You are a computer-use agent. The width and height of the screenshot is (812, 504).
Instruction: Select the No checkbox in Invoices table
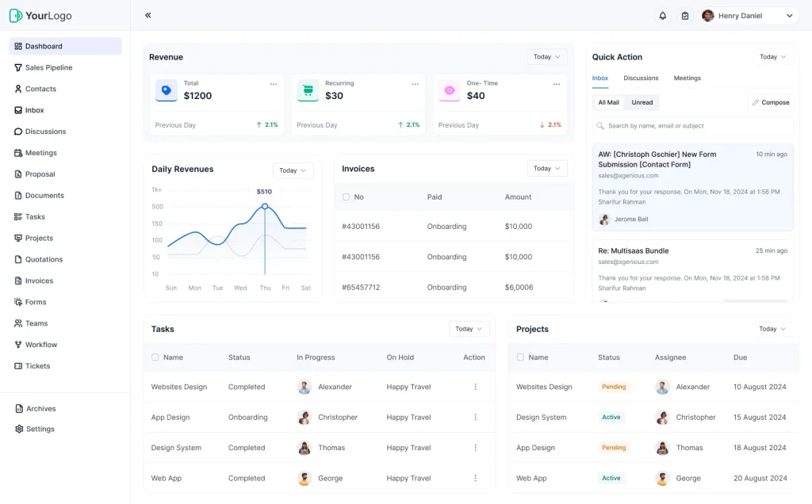[344, 197]
